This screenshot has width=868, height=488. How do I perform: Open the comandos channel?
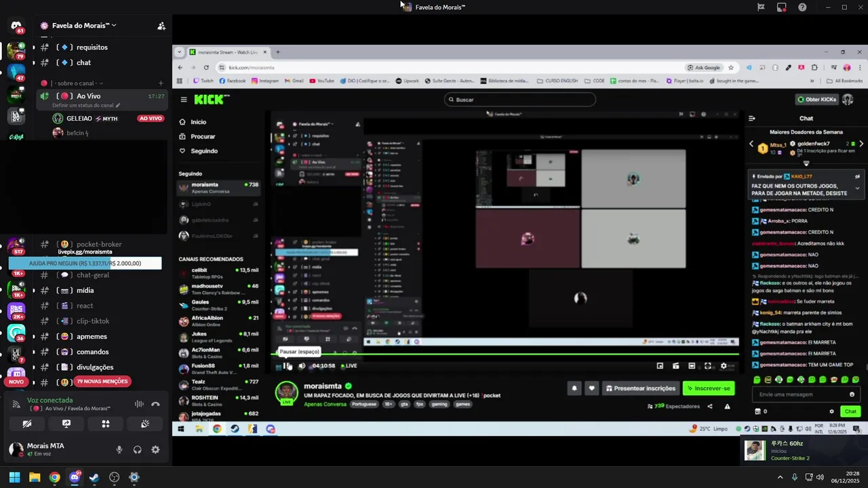point(102,352)
